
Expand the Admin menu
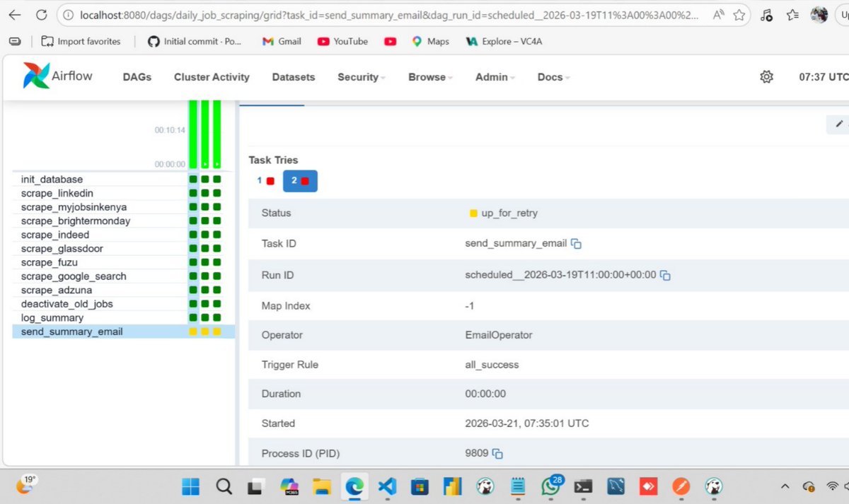495,77
